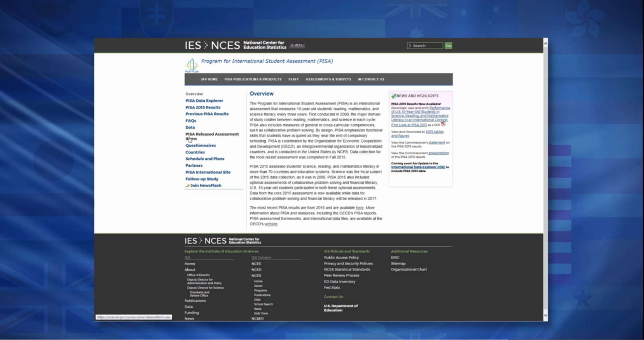
Task: Open PISA Publications & Products menu
Action: click(253, 79)
